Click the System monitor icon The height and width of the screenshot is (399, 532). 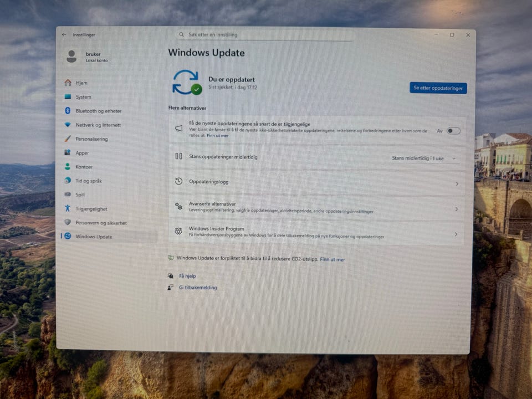[x=68, y=96]
